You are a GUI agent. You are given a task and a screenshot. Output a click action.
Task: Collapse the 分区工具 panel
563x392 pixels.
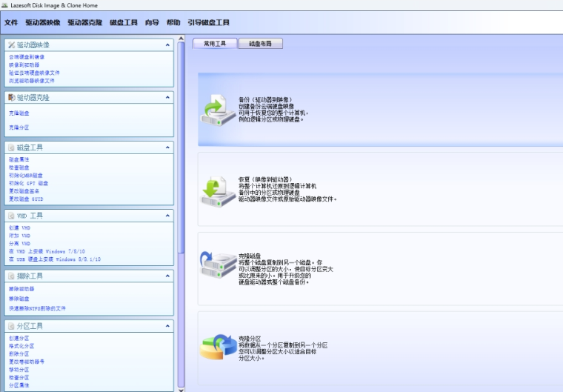(x=167, y=326)
